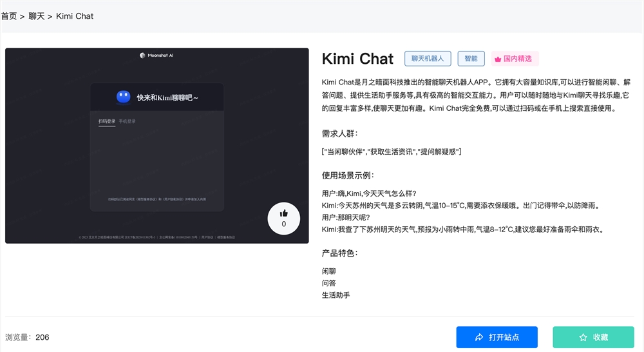
Task: Click the crown icon in 国内精选 tag
Action: (498, 59)
